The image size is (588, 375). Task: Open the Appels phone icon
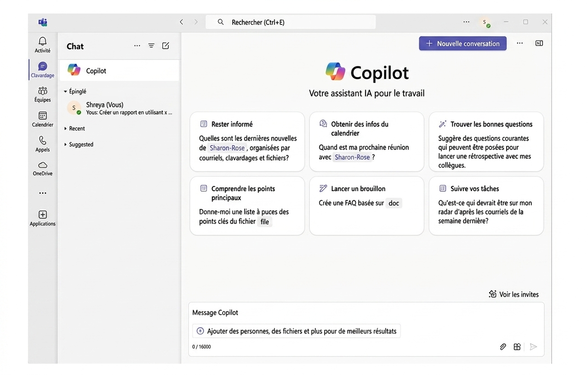coord(42,144)
